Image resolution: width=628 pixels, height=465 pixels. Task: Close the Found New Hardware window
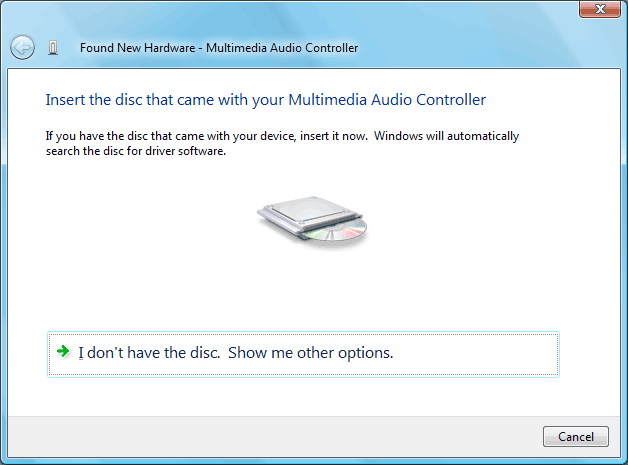pyautogui.click(x=600, y=9)
